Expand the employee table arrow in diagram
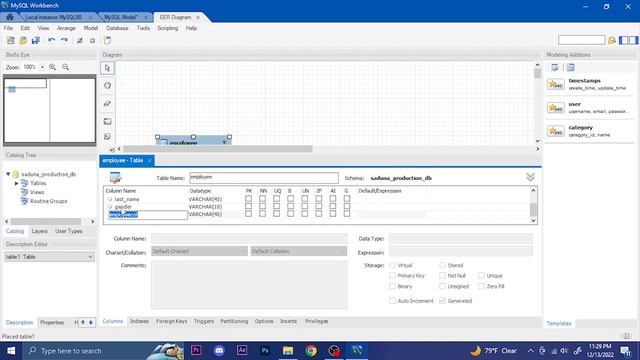This screenshot has height=360, width=640. pos(224,142)
